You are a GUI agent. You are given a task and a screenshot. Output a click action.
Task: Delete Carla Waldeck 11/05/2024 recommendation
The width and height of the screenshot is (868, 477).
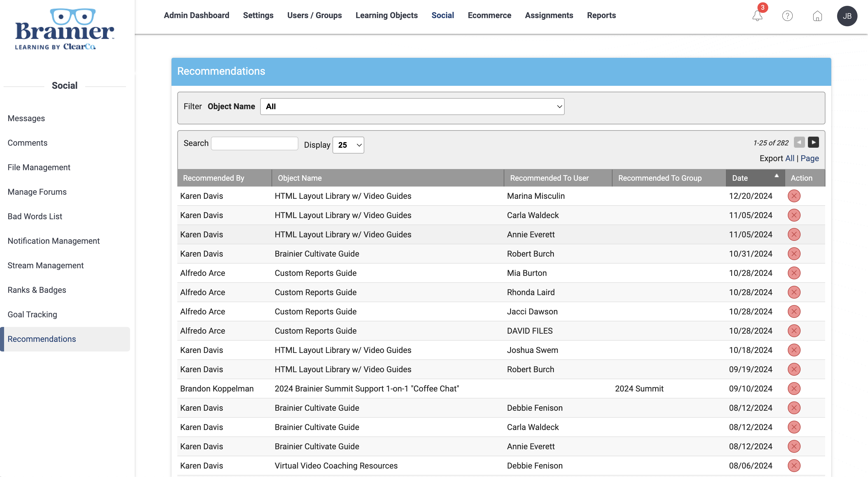(x=794, y=215)
